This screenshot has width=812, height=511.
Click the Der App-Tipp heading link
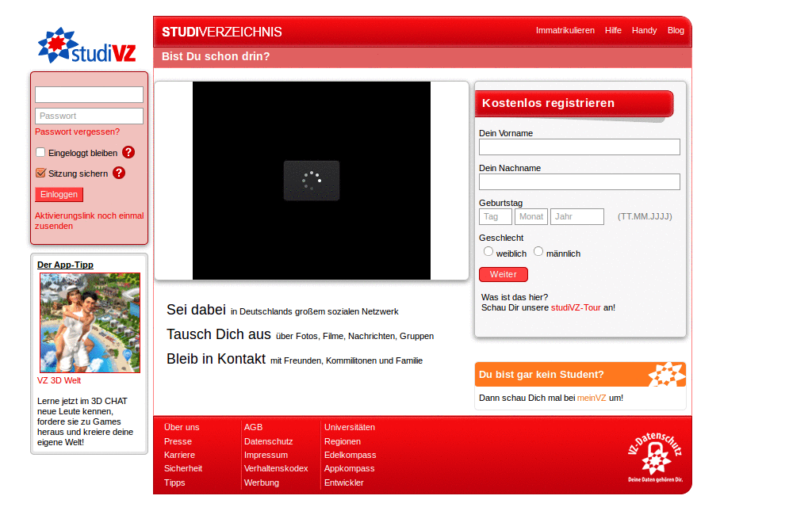[65, 265]
